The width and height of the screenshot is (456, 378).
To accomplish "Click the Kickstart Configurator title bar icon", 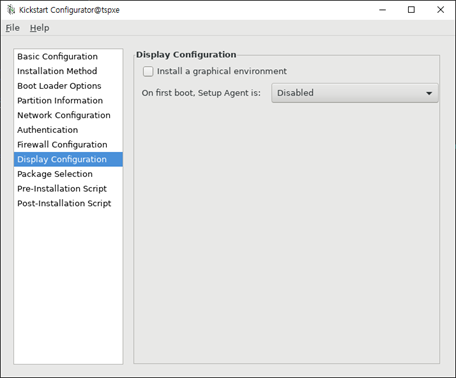I will pyautogui.click(x=11, y=10).
